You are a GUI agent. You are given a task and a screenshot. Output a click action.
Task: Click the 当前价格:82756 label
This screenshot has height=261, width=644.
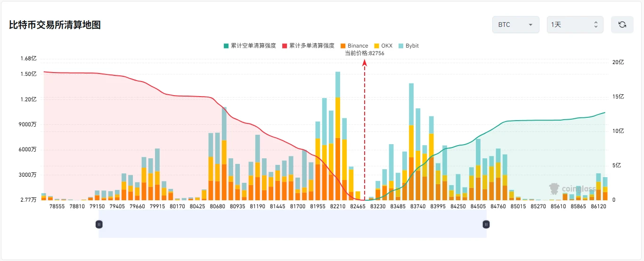[x=365, y=53]
